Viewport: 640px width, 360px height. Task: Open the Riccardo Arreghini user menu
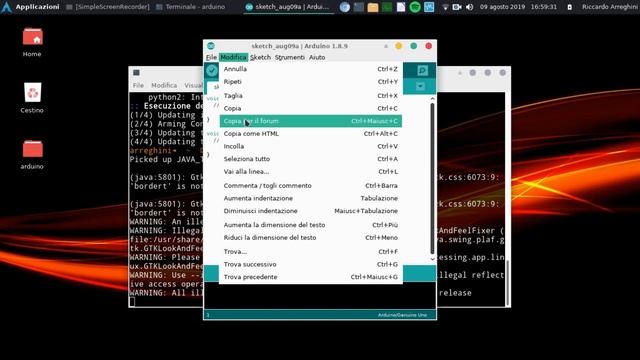coord(611,7)
